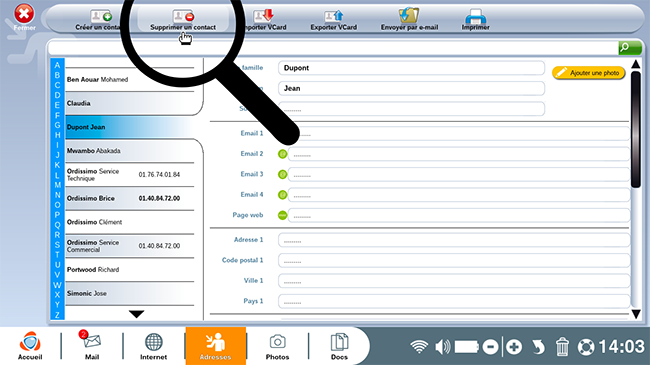Switch to the Mail tab

click(92, 345)
